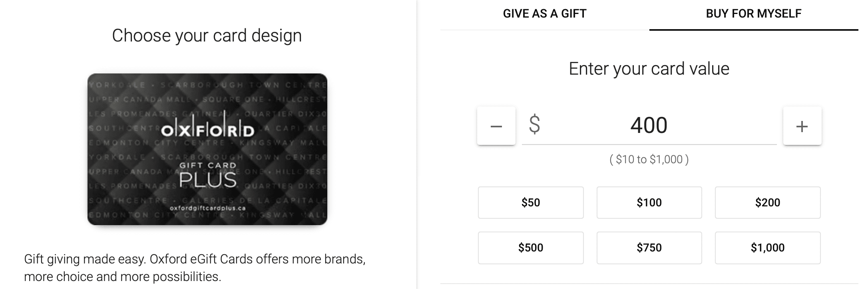Screen dimensions: 868x289
Task: Click the "$10 to $1,000" range hint
Action: pos(649,160)
